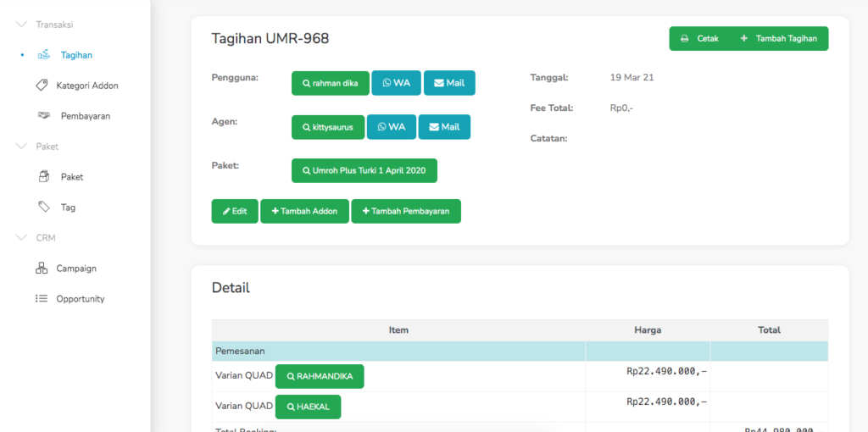Click the Paket box icon in sidebar

point(45,177)
